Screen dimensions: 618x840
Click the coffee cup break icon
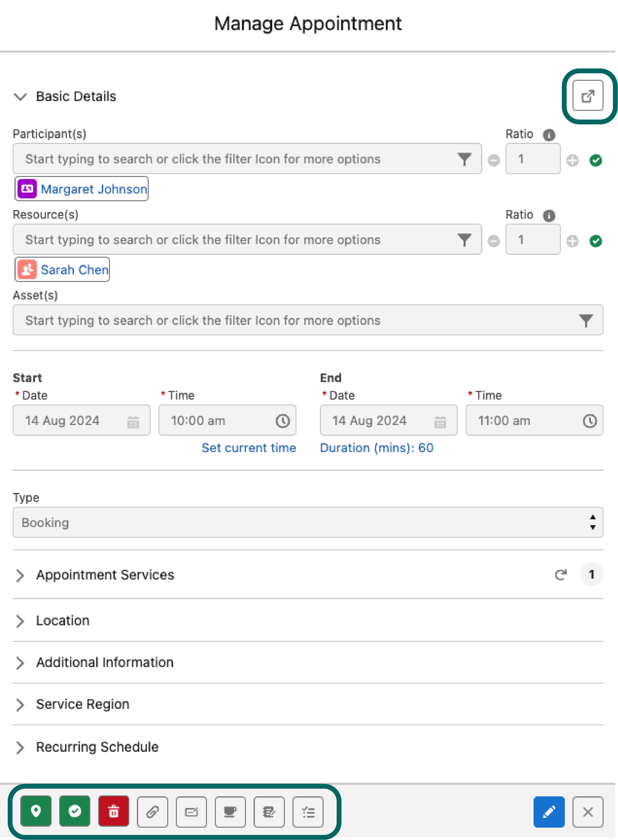coord(230,812)
